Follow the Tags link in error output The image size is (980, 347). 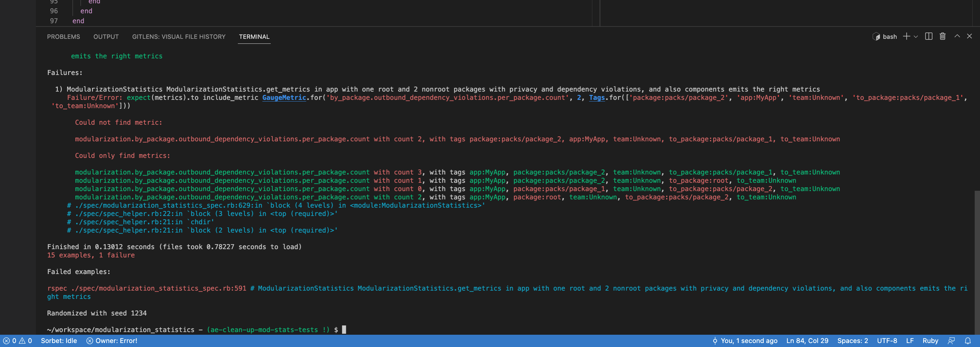click(x=597, y=98)
